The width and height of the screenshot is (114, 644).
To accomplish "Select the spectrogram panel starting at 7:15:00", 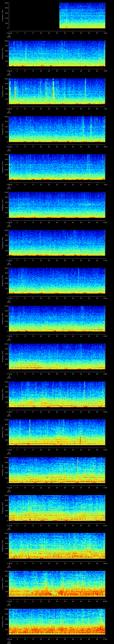I will tap(57, 432).
